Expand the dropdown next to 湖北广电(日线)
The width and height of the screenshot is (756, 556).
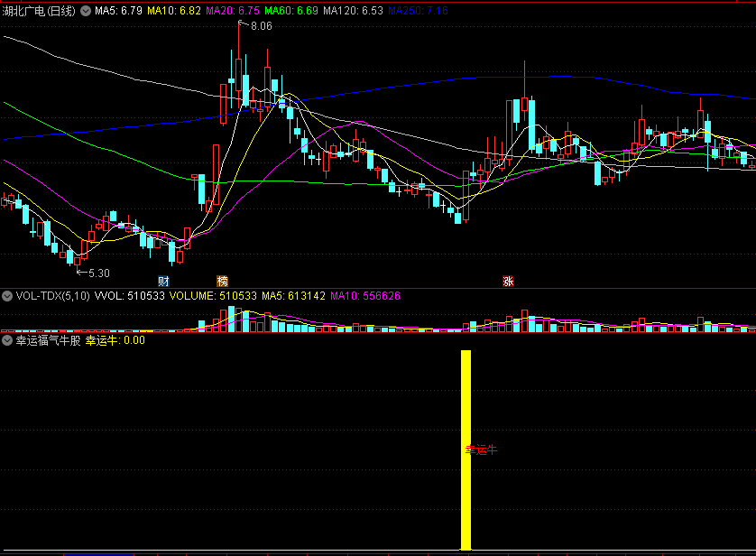pos(86,11)
